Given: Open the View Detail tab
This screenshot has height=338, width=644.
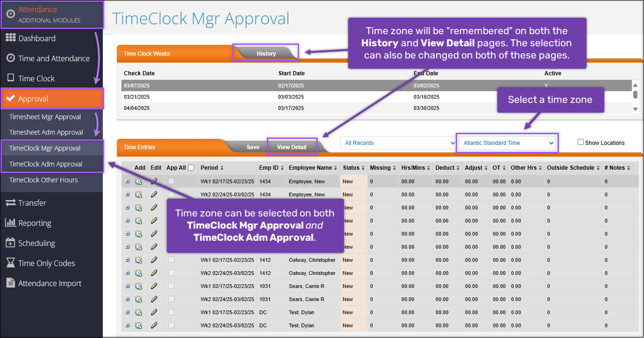Looking at the screenshot, I should point(292,146).
